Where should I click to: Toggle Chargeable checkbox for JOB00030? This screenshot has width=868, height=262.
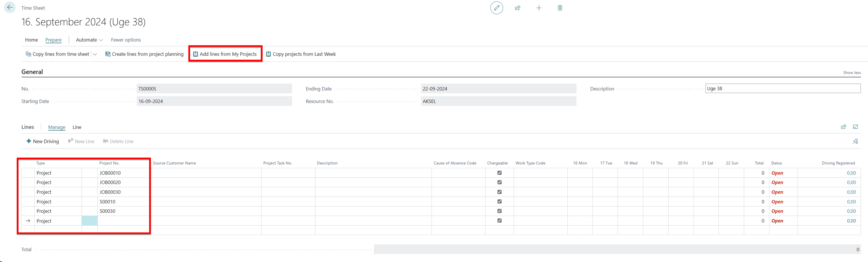click(499, 192)
